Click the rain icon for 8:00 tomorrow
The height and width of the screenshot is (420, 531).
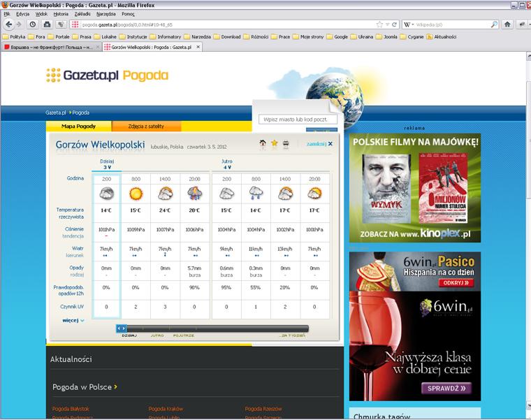tap(256, 194)
